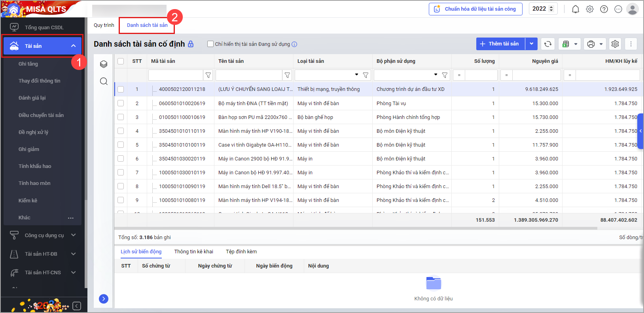Open the Loại tài sản filter dropdown
Screen dimensions: 644x313
[356, 75]
